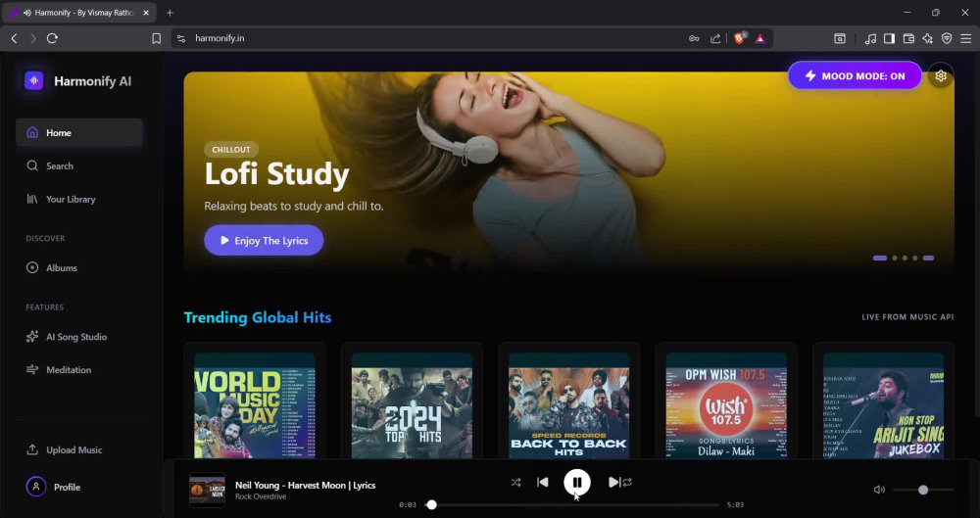Screen dimensions: 980x518
Task: Open the Home page in sidebar
Action: pos(79,132)
